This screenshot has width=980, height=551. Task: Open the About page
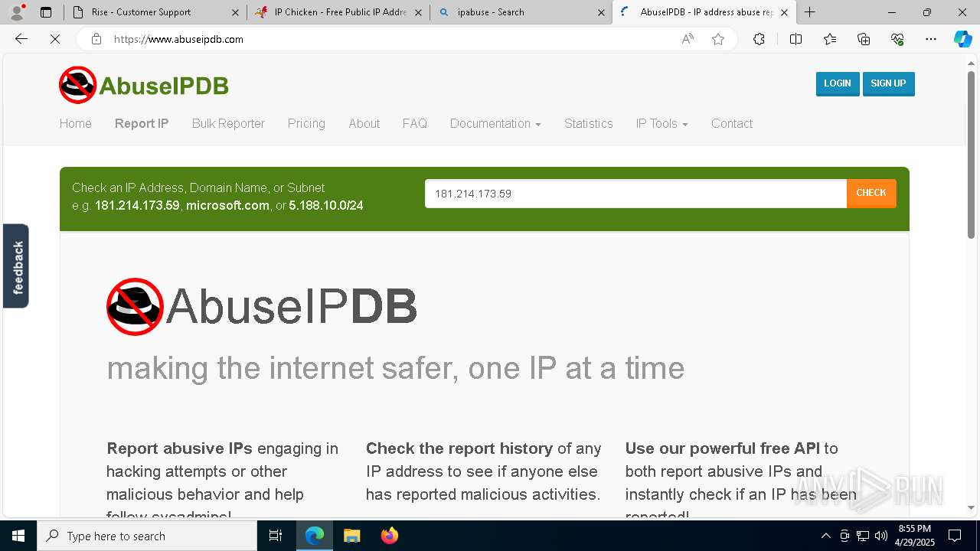coord(364,123)
